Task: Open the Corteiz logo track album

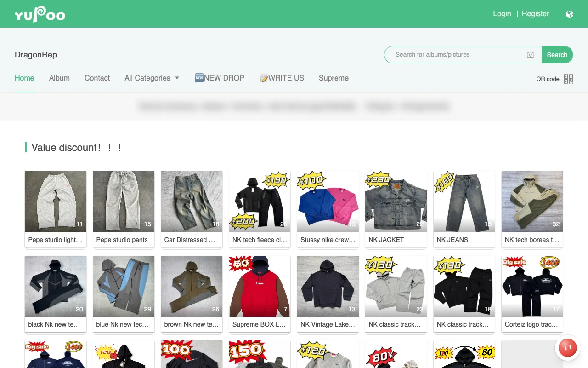Action: click(x=532, y=286)
